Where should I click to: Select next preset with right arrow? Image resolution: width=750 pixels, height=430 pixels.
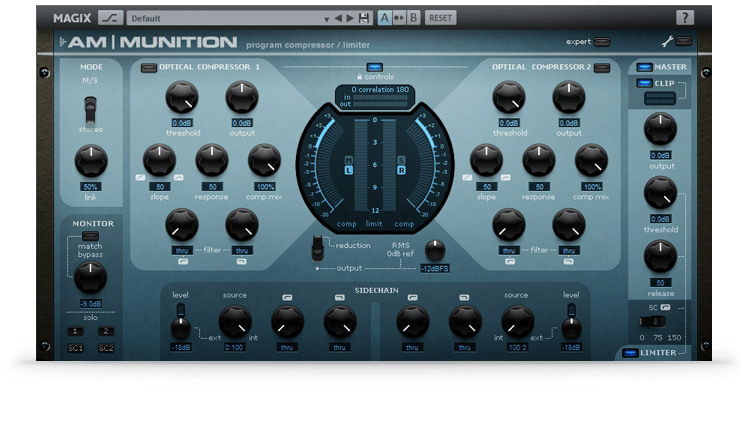(349, 18)
